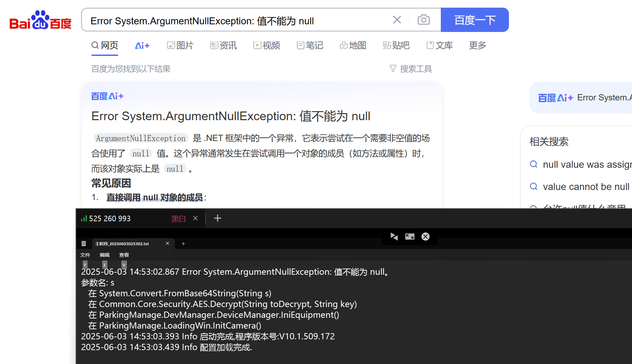Screen dimensions: 632x364
Task: Open 搜索工具 filter options
Action: pos(411,69)
